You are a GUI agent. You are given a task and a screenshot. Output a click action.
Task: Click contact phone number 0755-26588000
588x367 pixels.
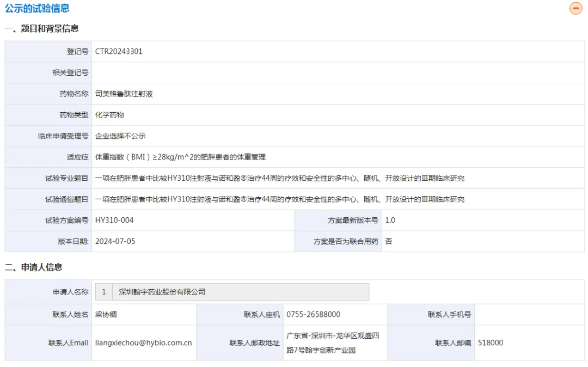click(313, 315)
